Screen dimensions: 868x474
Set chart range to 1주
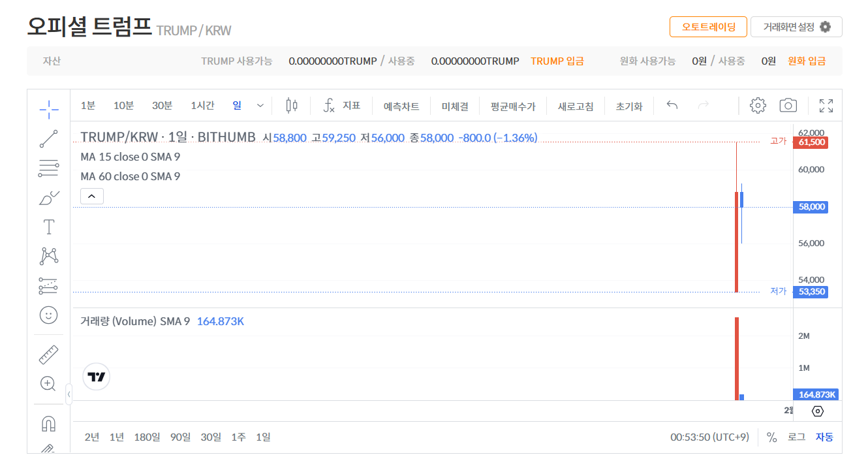239,437
